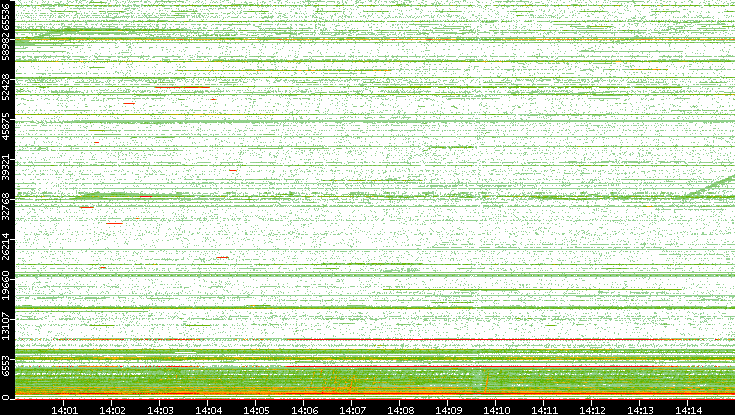This screenshot has width=735, height=415.
Task: Select the 14:06 tick label
Action: tap(304, 410)
